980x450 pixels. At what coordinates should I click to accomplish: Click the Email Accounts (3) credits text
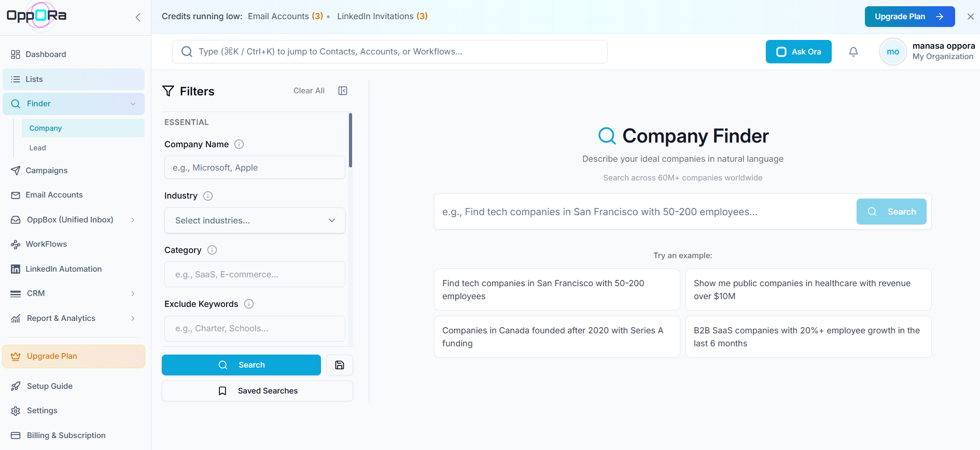tap(285, 16)
